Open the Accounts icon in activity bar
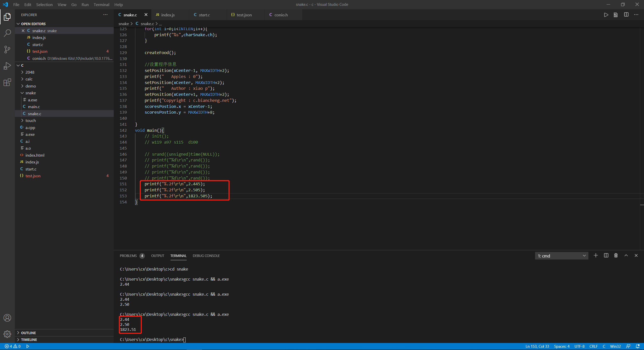Viewport: 644px width, 350px height. coord(7,318)
